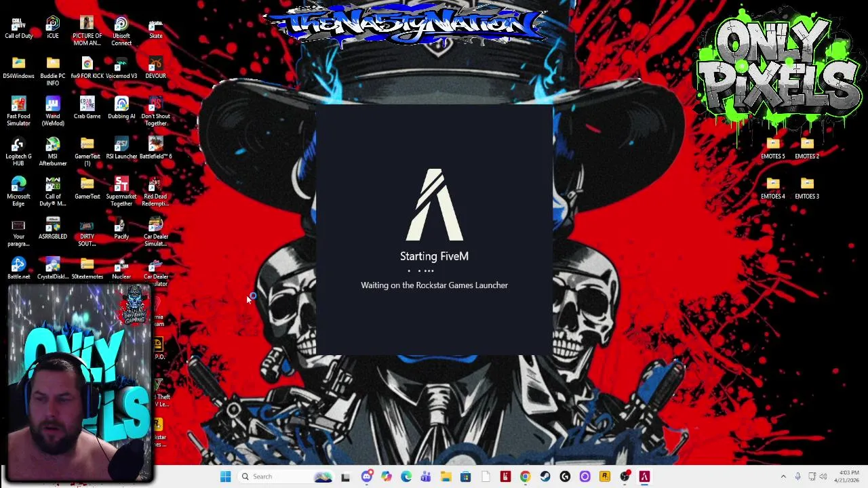Open the fw9 FOR KICK Chrome shortcut

click(87, 68)
